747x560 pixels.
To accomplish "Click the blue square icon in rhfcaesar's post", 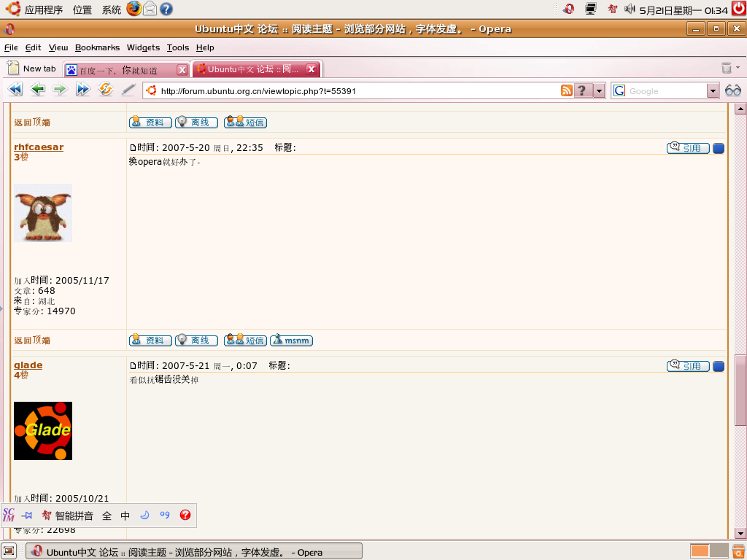I will 719,148.
